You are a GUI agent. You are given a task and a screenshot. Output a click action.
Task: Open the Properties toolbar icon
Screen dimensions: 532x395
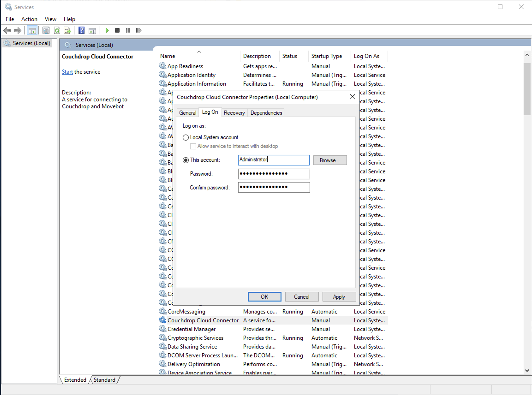pos(46,30)
